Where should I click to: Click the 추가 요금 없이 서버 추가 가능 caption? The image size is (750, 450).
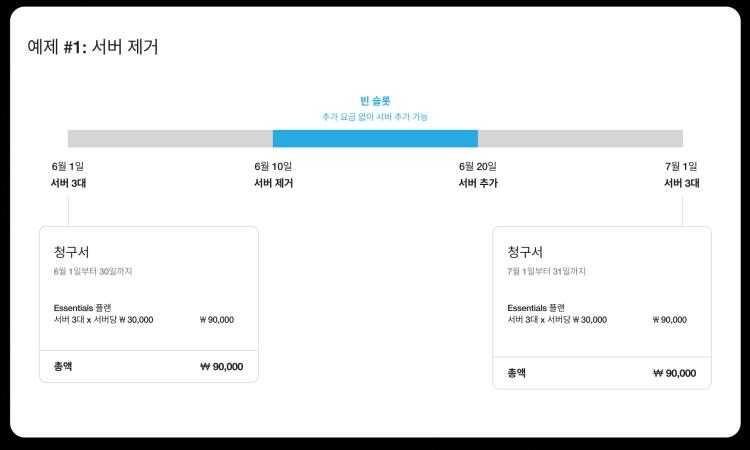pos(375,117)
